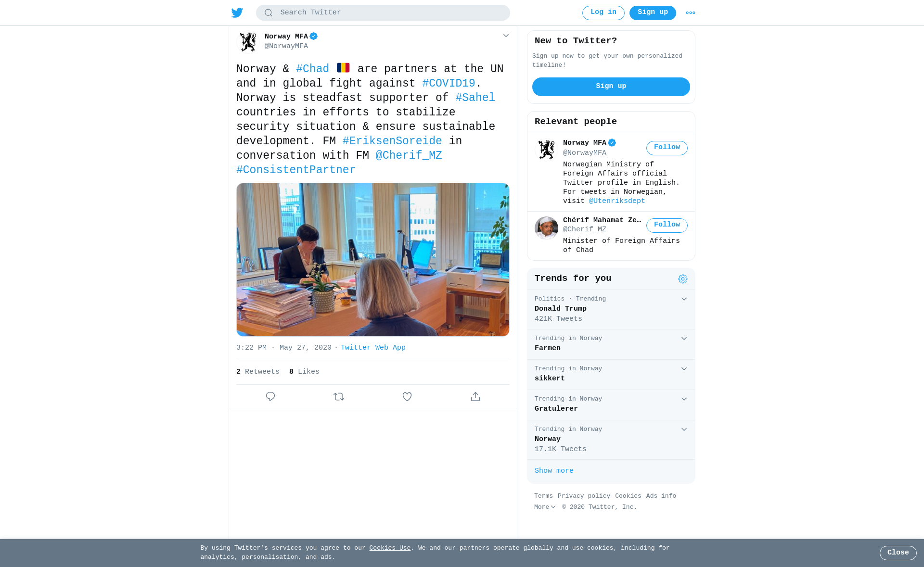Image resolution: width=924 pixels, height=567 pixels.
Task: Focus the Search Twitter field
Action: point(383,13)
